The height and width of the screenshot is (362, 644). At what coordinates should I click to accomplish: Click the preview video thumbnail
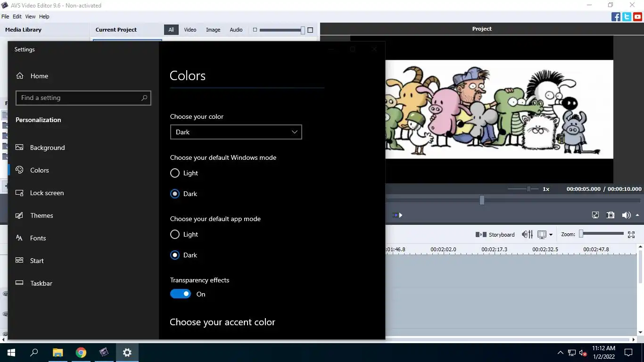(499, 109)
